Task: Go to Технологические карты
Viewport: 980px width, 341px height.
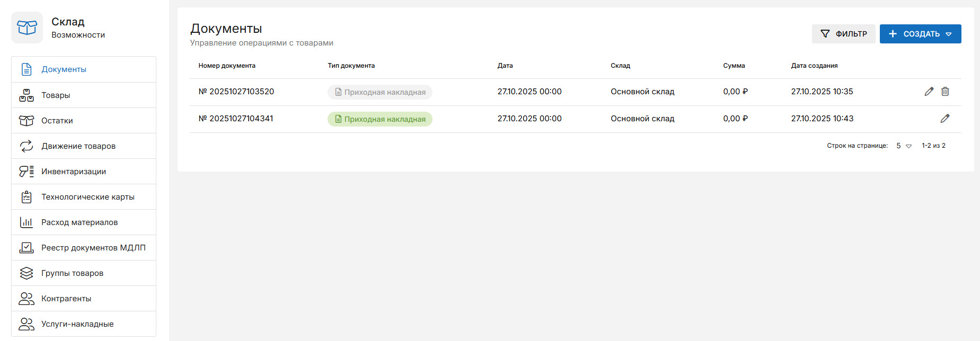Action: [87, 197]
